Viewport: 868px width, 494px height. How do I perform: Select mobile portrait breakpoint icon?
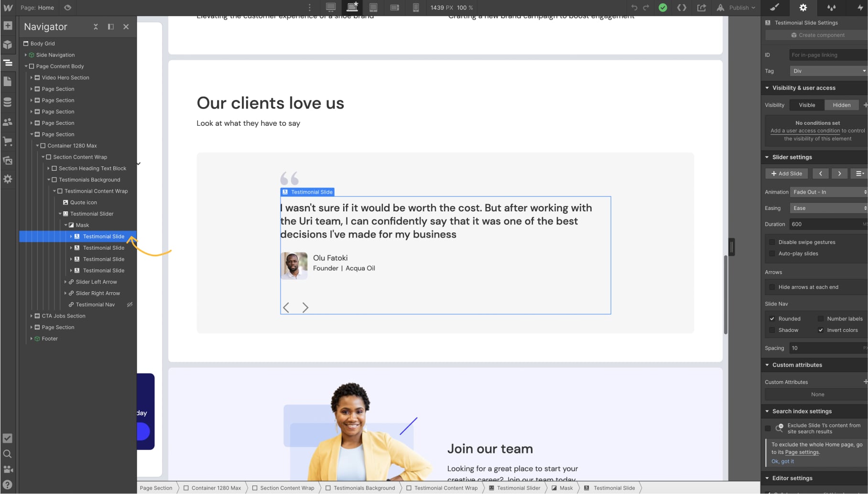pyautogui.click(x=416, y=8)
